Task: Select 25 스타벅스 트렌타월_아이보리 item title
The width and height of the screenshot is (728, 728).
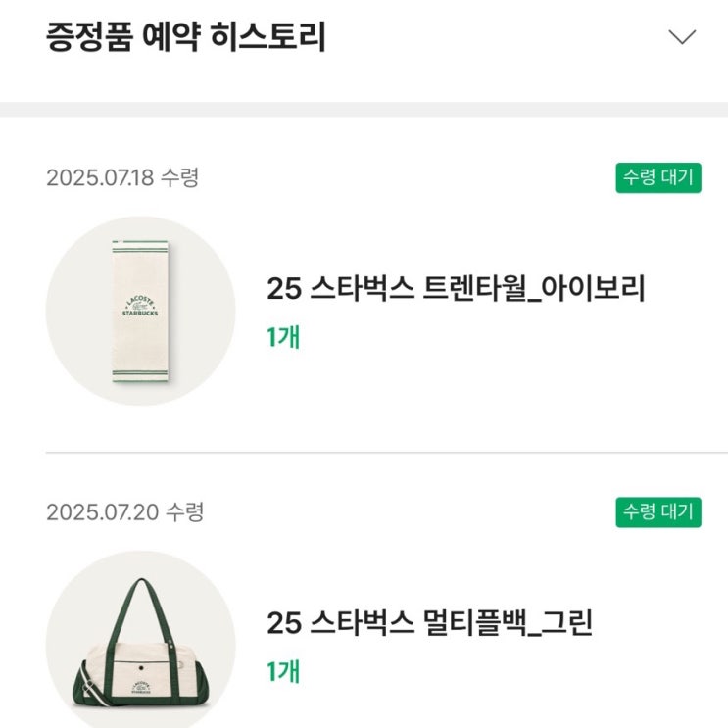Action: click(x=456, y=289)
